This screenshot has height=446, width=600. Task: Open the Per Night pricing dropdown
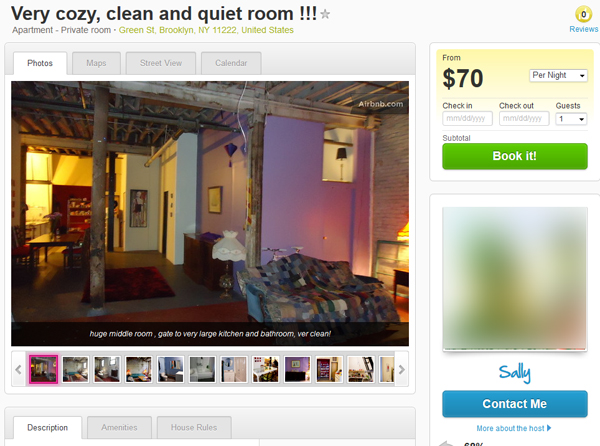[x=558, y=75]
